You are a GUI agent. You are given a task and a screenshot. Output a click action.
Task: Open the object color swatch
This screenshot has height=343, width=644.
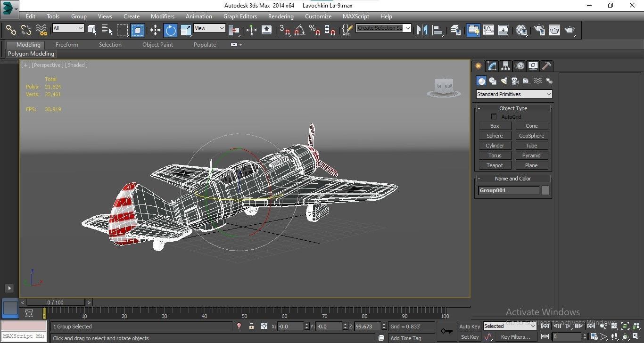pos(545,190)
